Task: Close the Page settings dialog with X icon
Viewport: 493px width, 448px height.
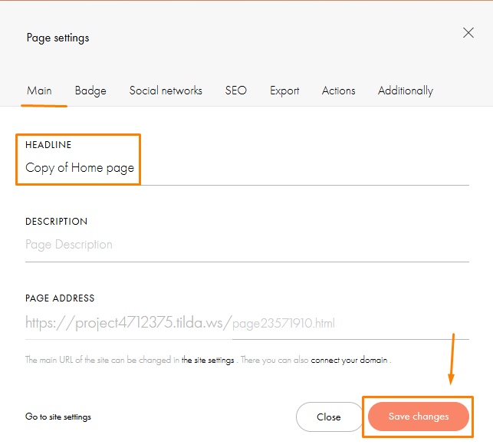Action: [x=468, y=32]
